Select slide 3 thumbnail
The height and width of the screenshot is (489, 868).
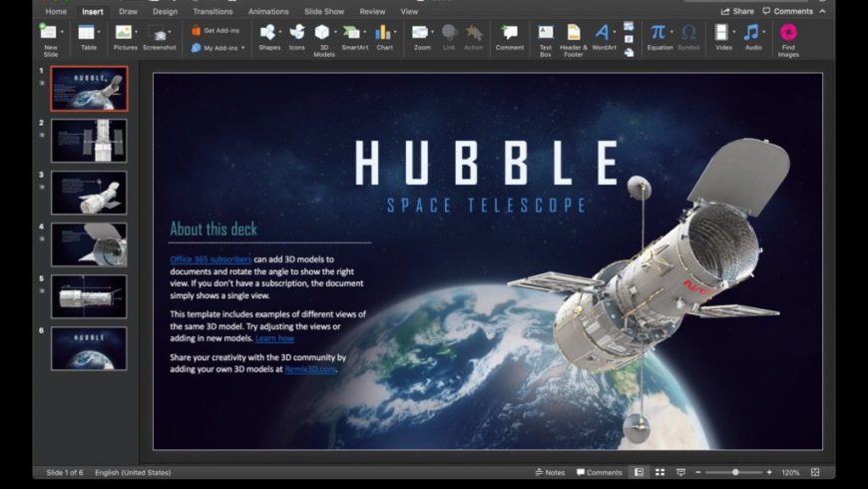[x=89, y=193]
